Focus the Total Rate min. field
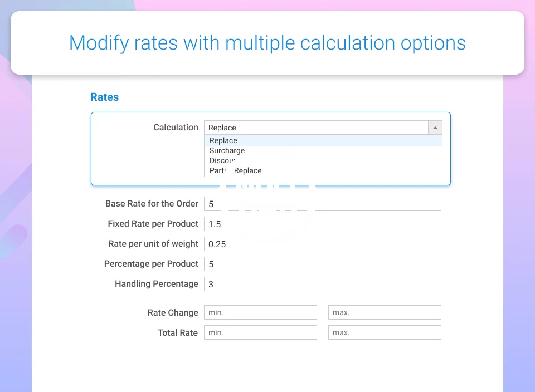This screenshot has height=392, width=535. (x=260, y=332)
